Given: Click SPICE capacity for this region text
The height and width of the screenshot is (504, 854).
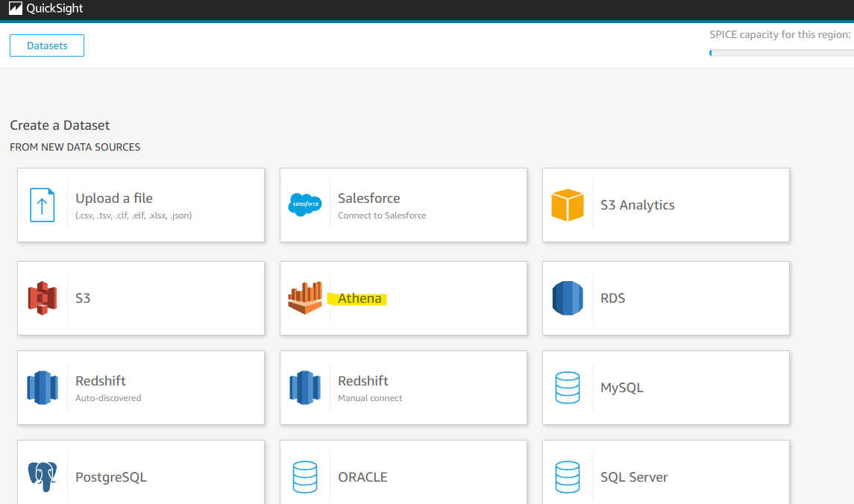Looking at the screenshot, I should [780, 35].
